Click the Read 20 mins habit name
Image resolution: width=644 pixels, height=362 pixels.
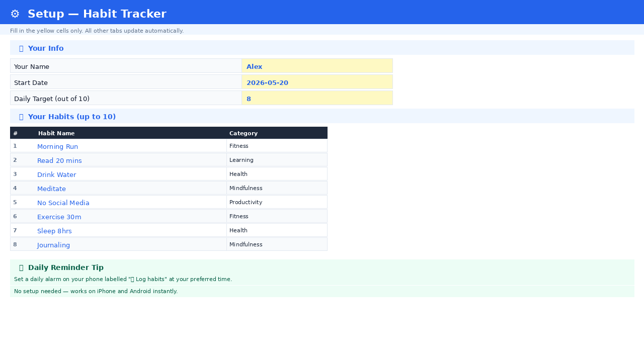(59, 160)
